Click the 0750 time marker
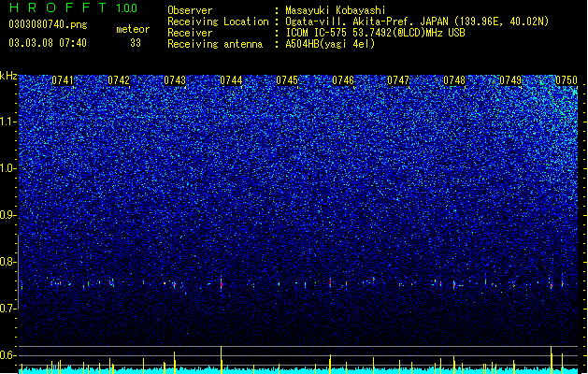 click(x=566, y=80)
